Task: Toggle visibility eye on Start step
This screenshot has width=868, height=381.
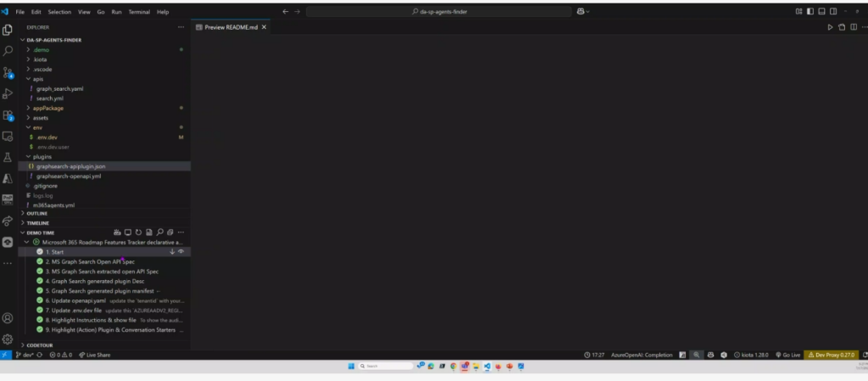Action: 181,252
